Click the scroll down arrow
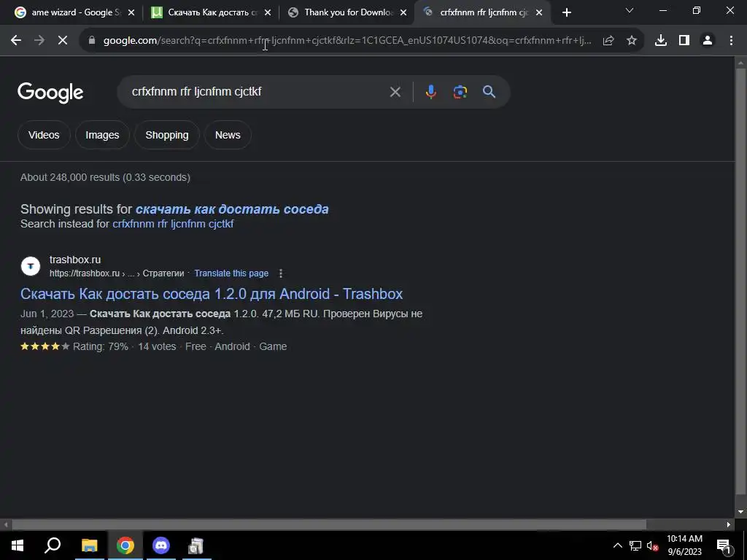Image resolution: width=747 pixels, height=560 pixels. click(x=740, y=513)
